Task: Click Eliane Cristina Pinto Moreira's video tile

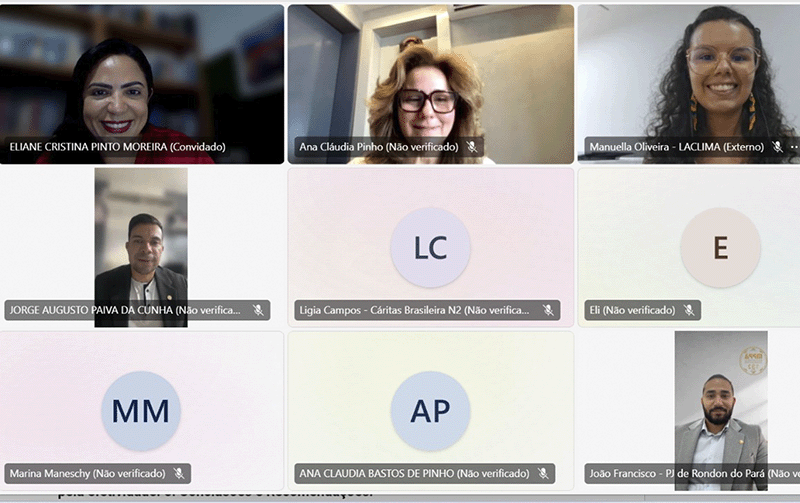Action: [x=142, y=84]
